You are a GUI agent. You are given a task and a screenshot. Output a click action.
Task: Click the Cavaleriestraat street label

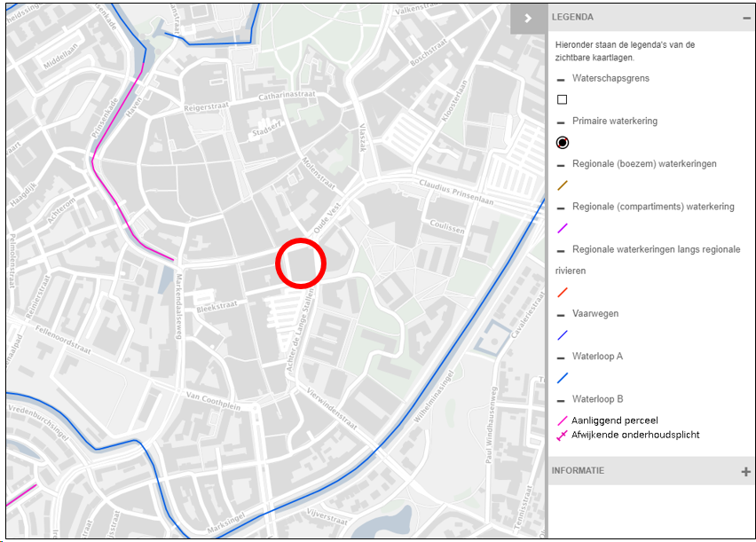529,314
